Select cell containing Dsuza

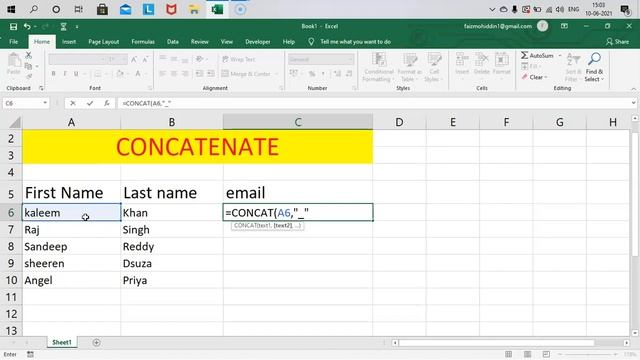coord(172,263)
